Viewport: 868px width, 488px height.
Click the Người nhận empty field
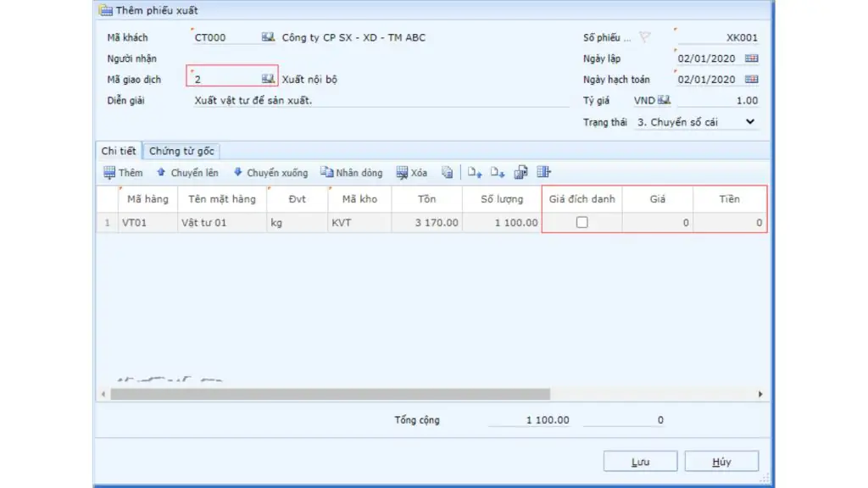point(381,58)
